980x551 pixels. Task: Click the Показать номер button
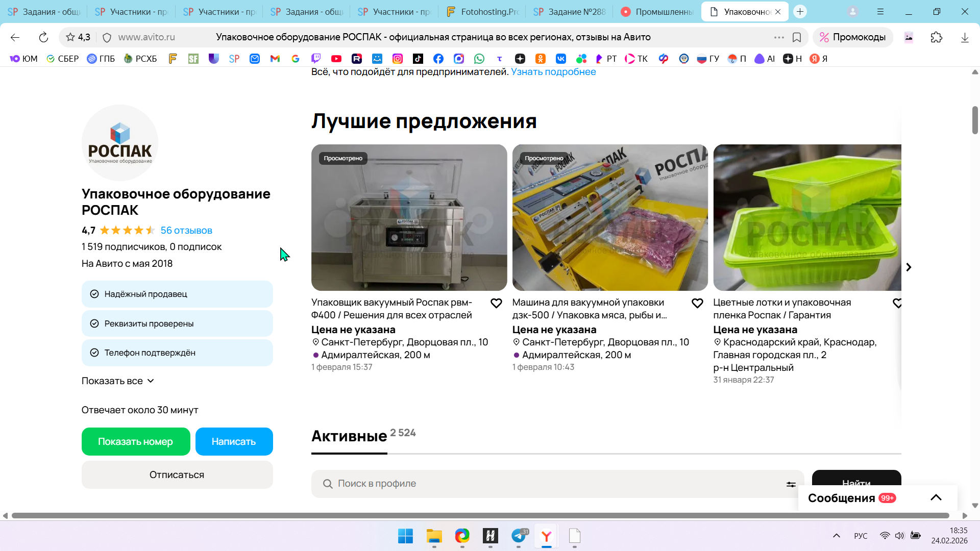[135, 442]
